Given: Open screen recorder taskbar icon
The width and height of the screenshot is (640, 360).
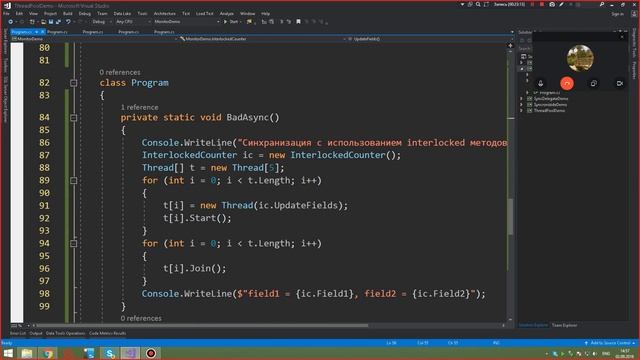Looking at the screenshot, I should click(x=151, y=353).
